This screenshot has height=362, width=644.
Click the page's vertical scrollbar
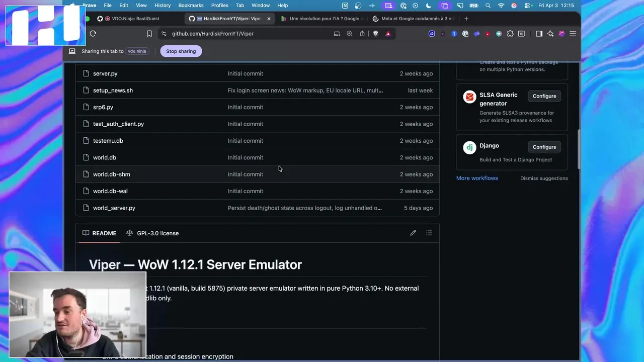[x=579, y=149]
